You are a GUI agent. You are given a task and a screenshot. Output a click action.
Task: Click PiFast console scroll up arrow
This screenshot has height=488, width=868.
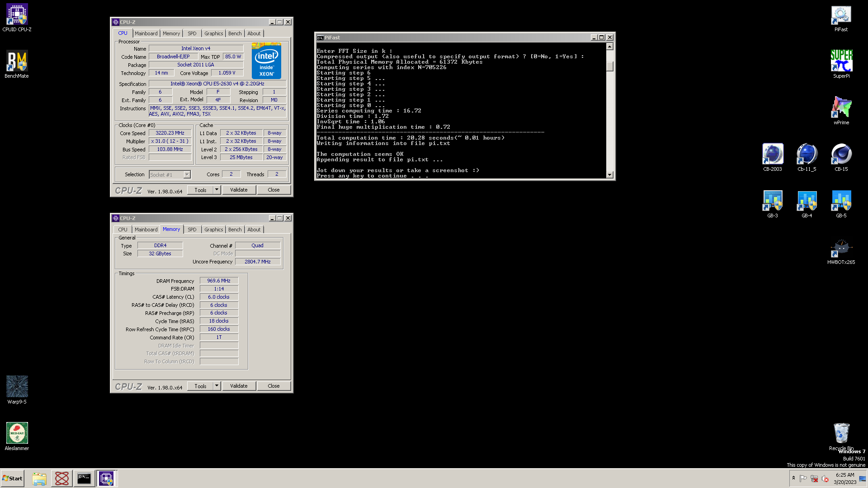pyautogui.click(x=609, y=47)
